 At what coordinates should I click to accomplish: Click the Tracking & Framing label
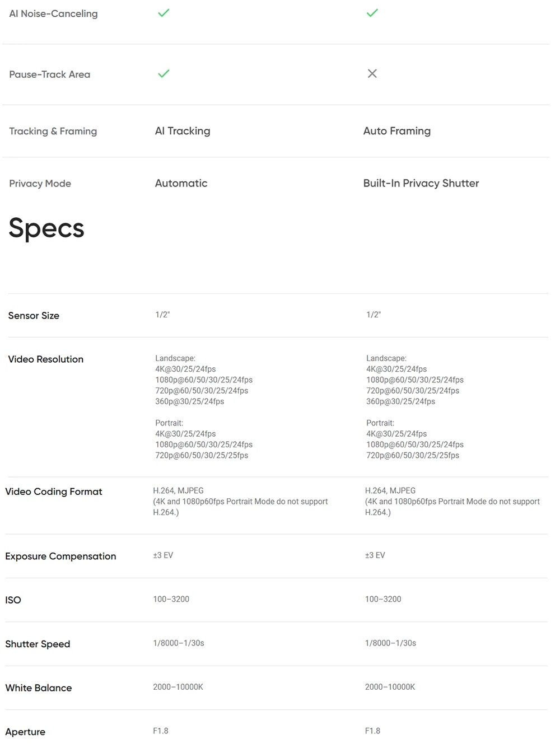coord(53,132)
